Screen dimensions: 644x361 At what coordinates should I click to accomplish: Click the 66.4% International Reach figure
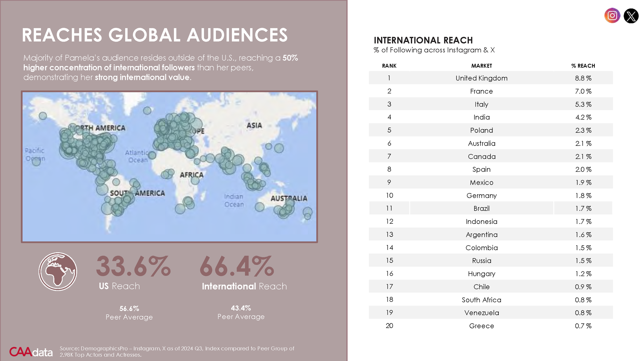point(237,266)
